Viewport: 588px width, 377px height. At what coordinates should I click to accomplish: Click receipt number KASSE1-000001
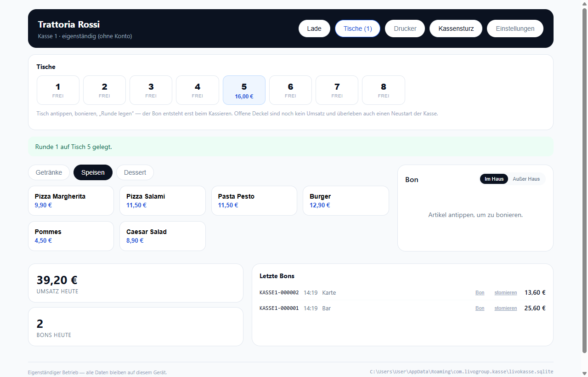pyautogui.click(x=279, y=308)
